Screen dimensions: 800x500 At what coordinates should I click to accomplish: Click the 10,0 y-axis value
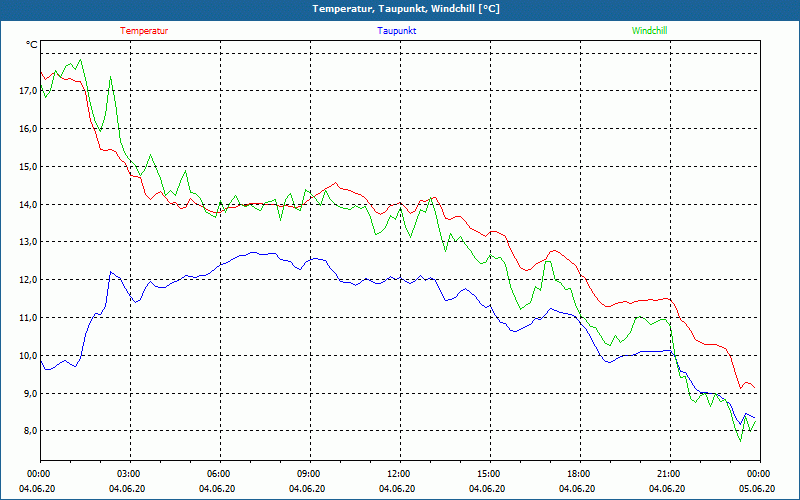click(29, 356)
